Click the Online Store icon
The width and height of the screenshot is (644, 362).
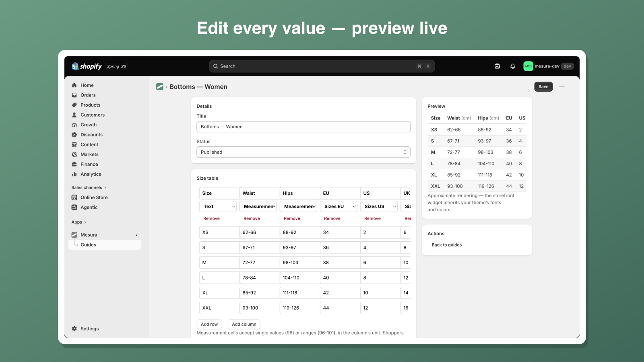74,197
